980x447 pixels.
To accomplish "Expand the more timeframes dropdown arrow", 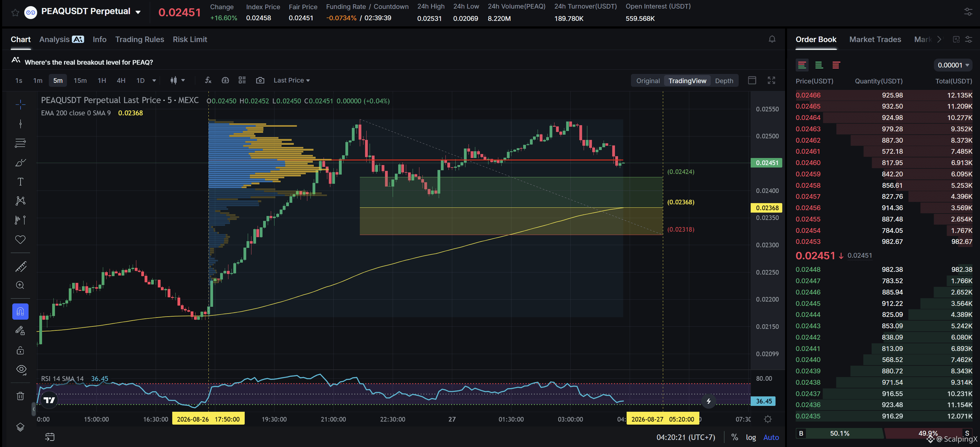I will pyautogui.click(x=154, y=81).
